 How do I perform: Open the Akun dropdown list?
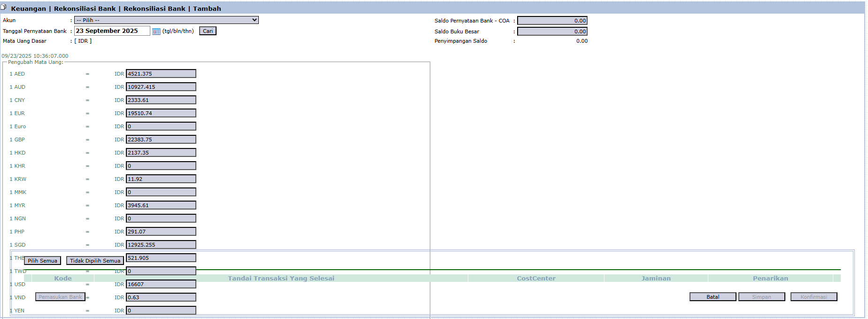click(166, 20)
